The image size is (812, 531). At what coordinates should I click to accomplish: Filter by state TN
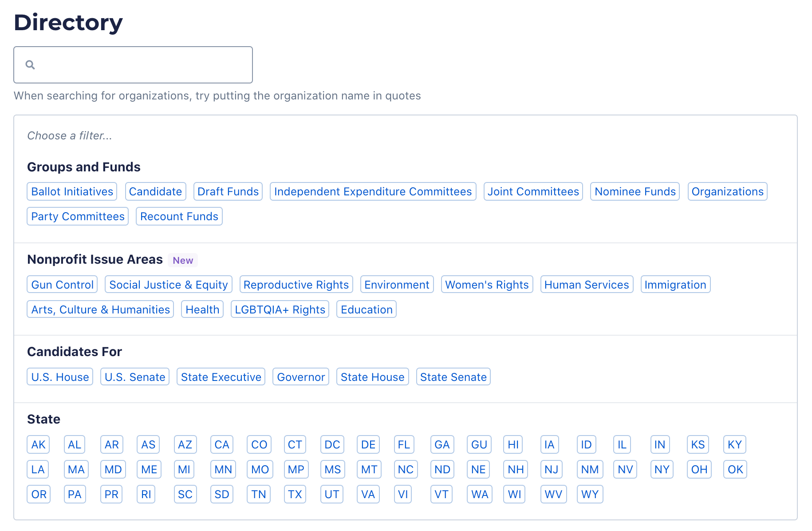point(259,494)
